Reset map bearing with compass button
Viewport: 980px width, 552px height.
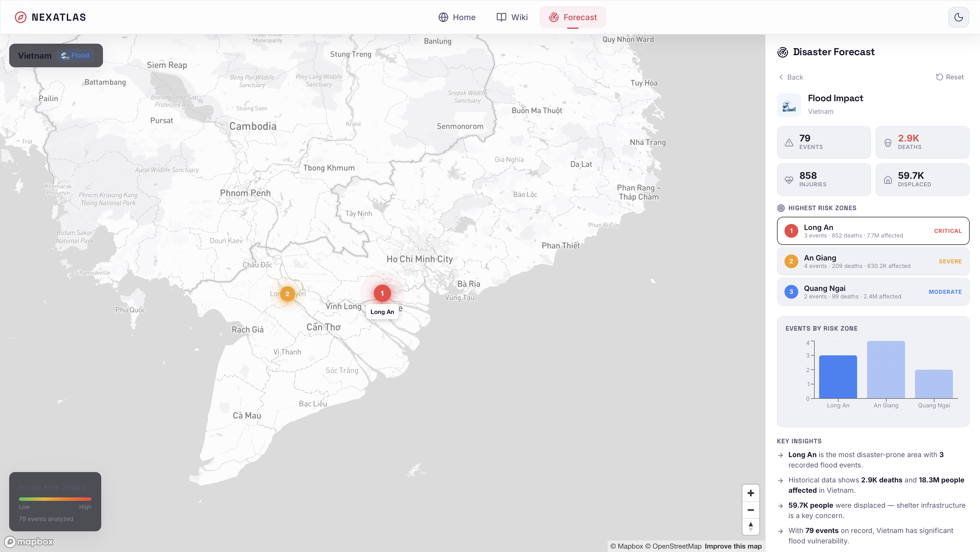tap(750, 526)
